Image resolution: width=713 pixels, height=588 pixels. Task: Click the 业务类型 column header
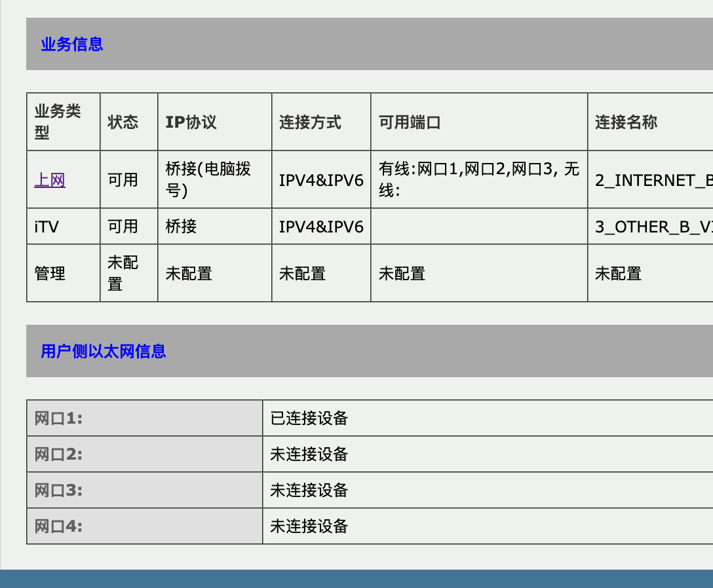[x=58, y=122]
